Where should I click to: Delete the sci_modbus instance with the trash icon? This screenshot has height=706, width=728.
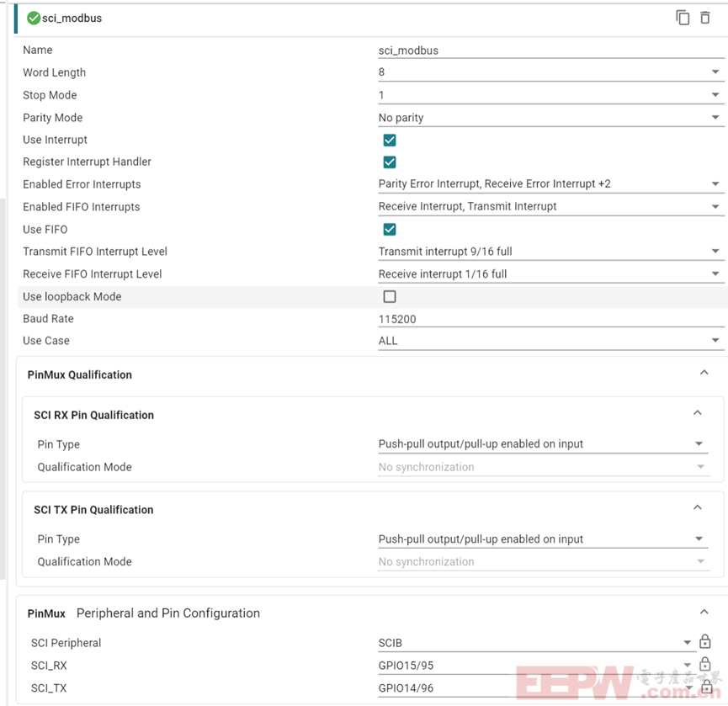click(x=704, y=18)
